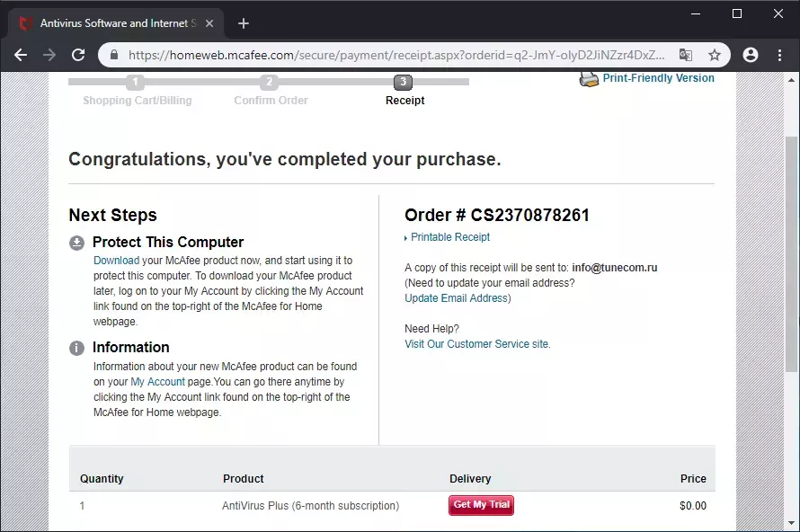Go back to the previous page
The image size is (800, 532).
21,55
